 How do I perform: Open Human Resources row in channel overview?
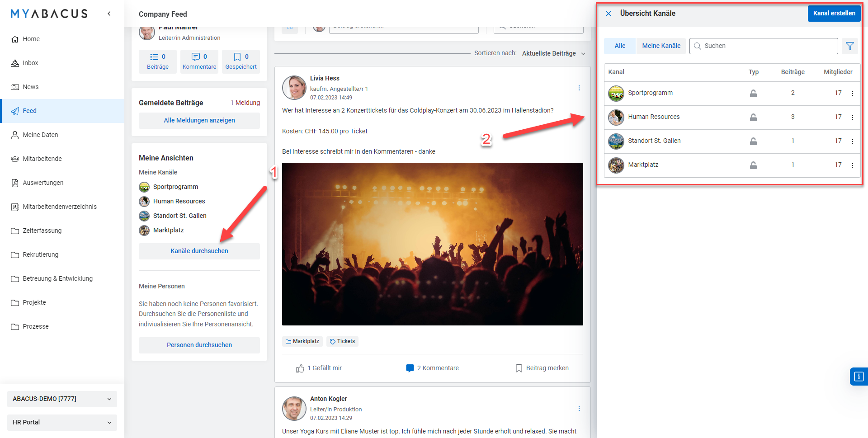[x=732, y=117]
